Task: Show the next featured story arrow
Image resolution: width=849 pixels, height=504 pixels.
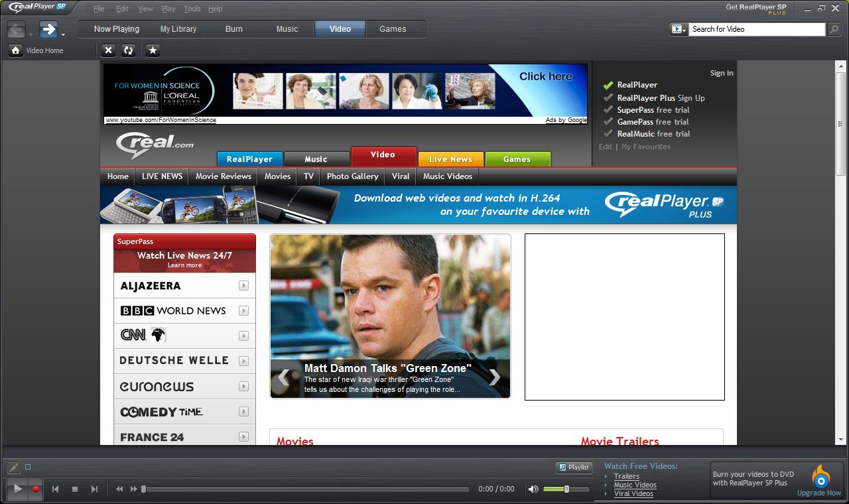Action: coord(495,377)
